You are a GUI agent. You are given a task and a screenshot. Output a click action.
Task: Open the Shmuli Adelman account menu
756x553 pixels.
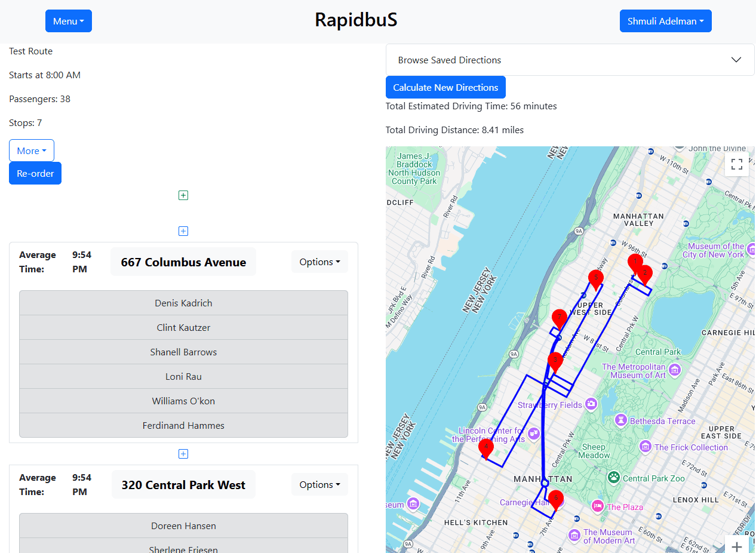pos(665,21)
